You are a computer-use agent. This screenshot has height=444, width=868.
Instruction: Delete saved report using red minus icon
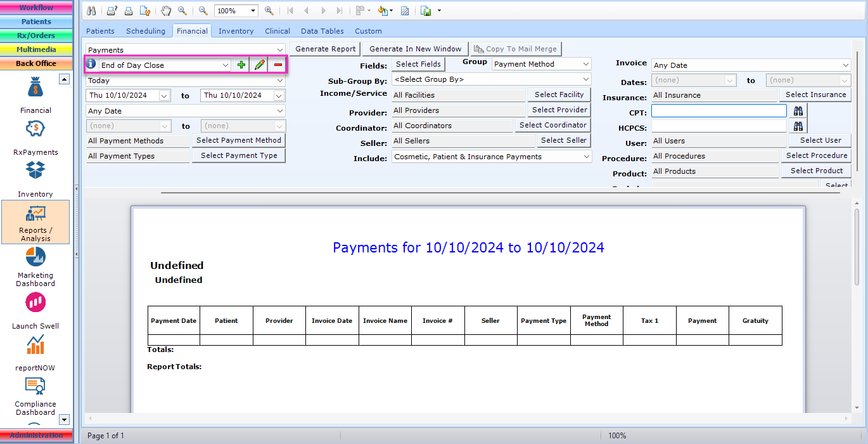pos(277,65)
